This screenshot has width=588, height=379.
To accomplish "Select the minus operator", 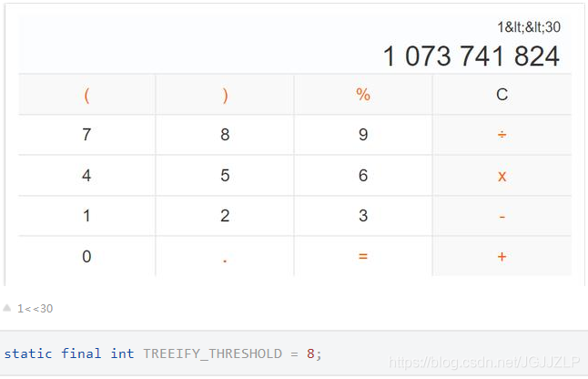I will 502,216.
